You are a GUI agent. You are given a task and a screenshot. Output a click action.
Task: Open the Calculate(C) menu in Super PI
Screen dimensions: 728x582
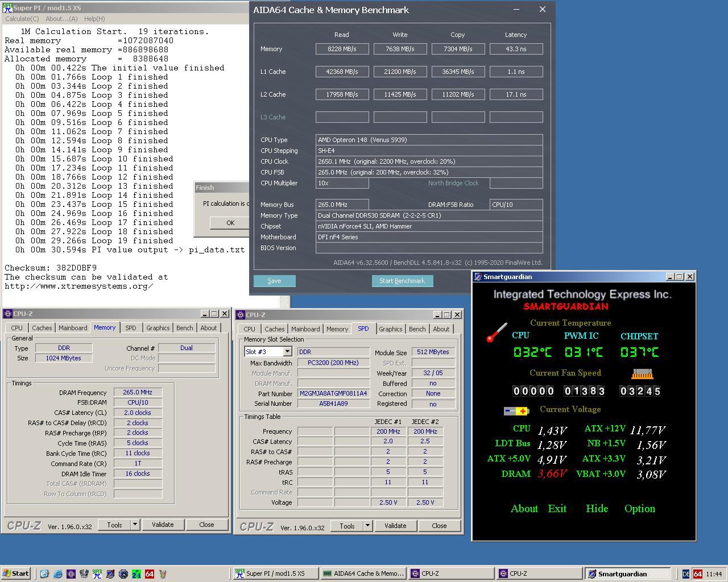pyautogui.click(x=22, y=19)
